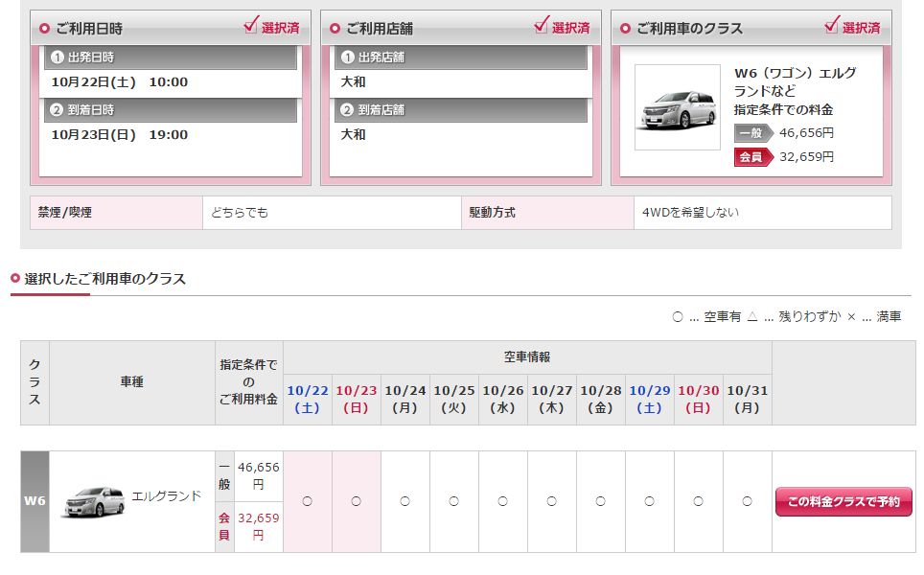924x575 pixels.
Task: Click the 一般 gray price badge in the summary
Action: (x=753, y=133)
